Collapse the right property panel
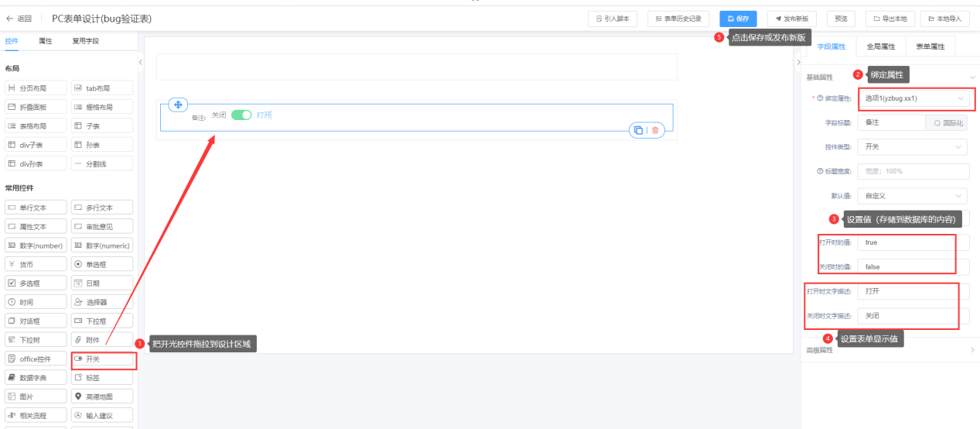Screen dimensions: 980x429 pos(798,62)
